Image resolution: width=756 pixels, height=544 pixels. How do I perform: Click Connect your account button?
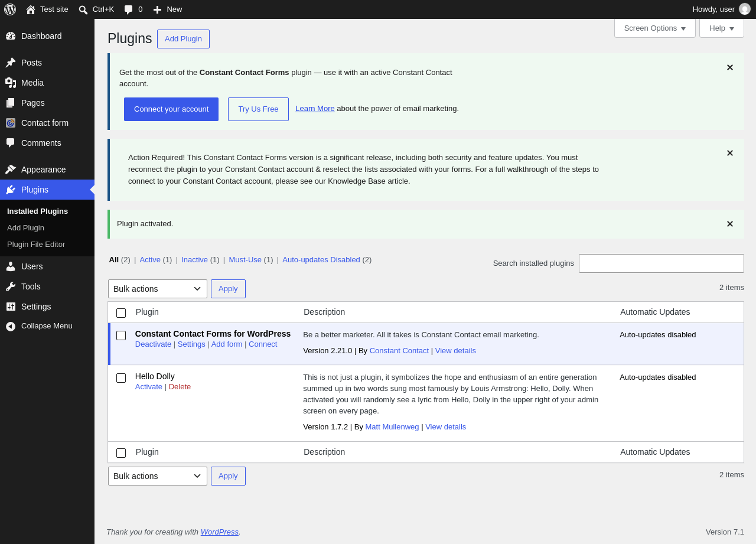171,109
